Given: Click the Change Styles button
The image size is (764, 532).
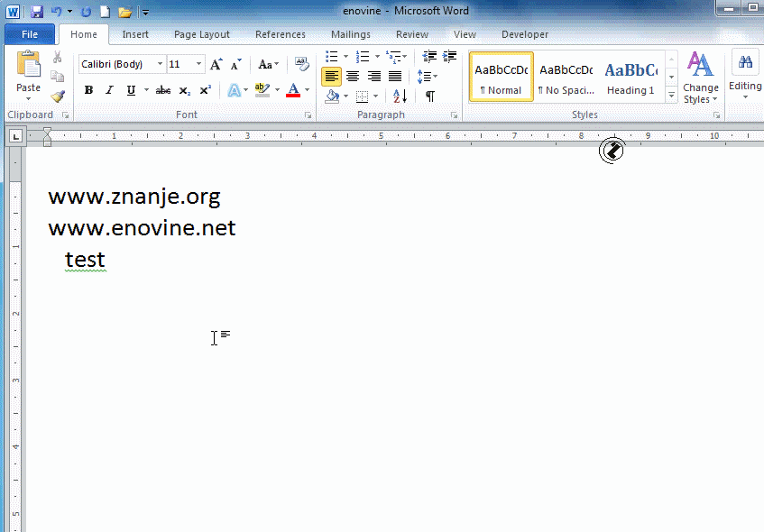Looking at the screenshot, I should [x=700, y=78].
